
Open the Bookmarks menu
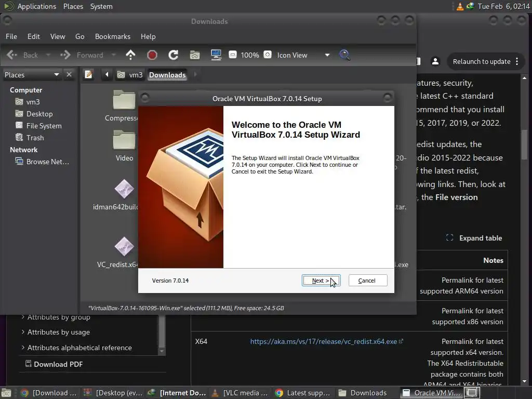click(x=113, y=36)
